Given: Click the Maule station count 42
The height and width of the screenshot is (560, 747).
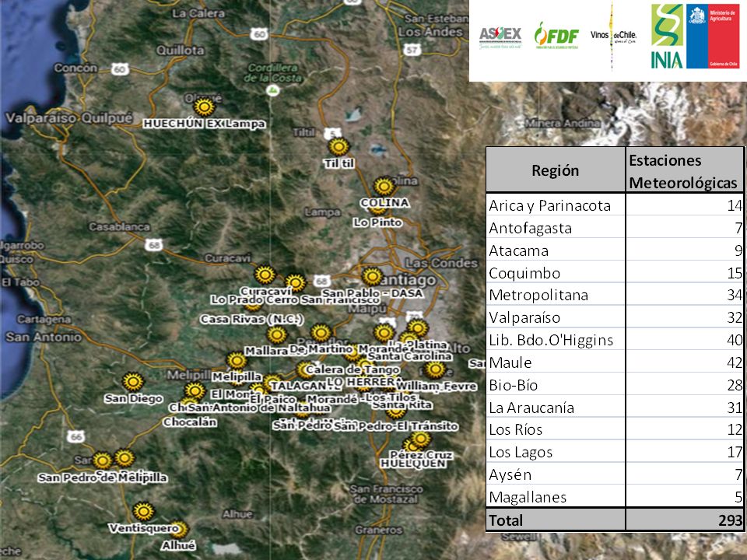Looking at the screenshot, I should tap(735, 363).
